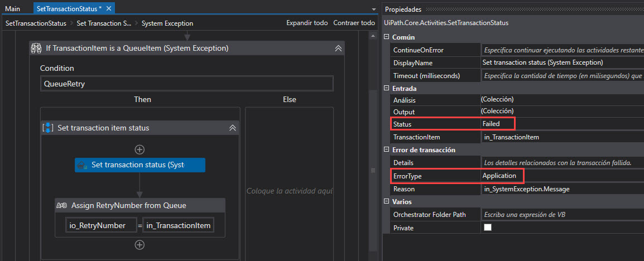This screenshot has width=644, height=261.
Task: Edit TransactionItem in_TransactionItem value
Action: (x=563, y=137)
